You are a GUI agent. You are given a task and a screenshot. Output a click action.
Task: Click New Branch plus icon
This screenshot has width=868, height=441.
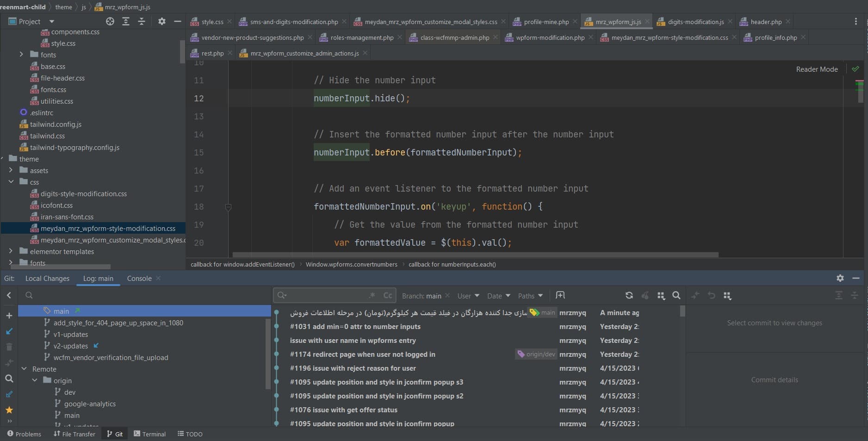[x=9, y=316]
